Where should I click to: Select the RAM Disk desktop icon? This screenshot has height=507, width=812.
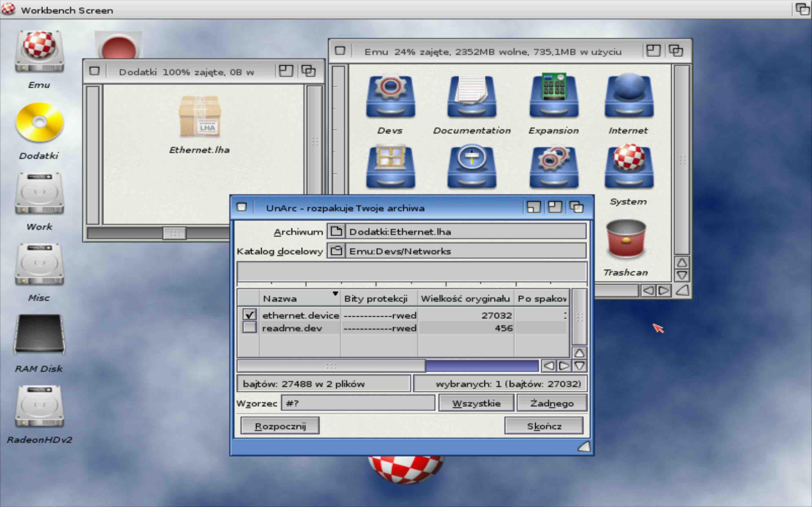(x=39, y=334)
